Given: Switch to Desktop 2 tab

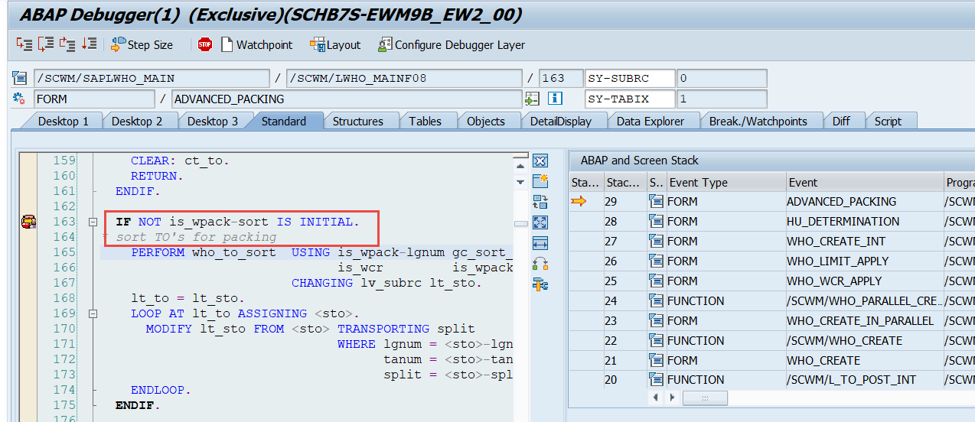Looking at the screenshot, I should tap(137, 121).
